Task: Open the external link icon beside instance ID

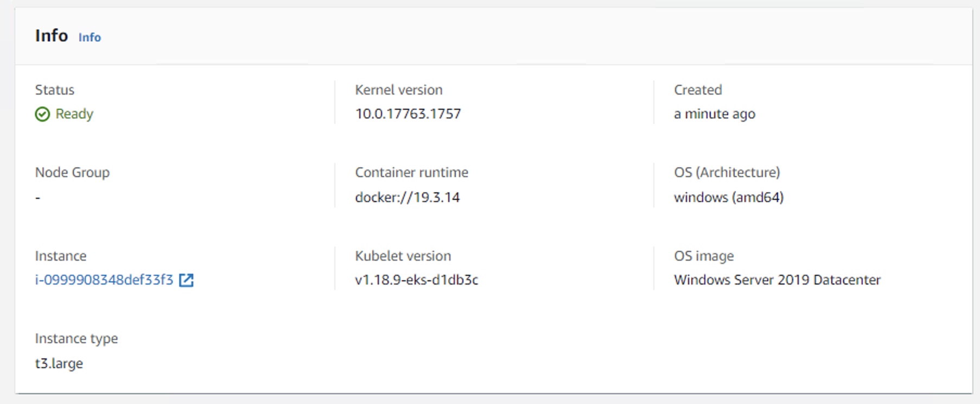Action: tap(186, 280)
